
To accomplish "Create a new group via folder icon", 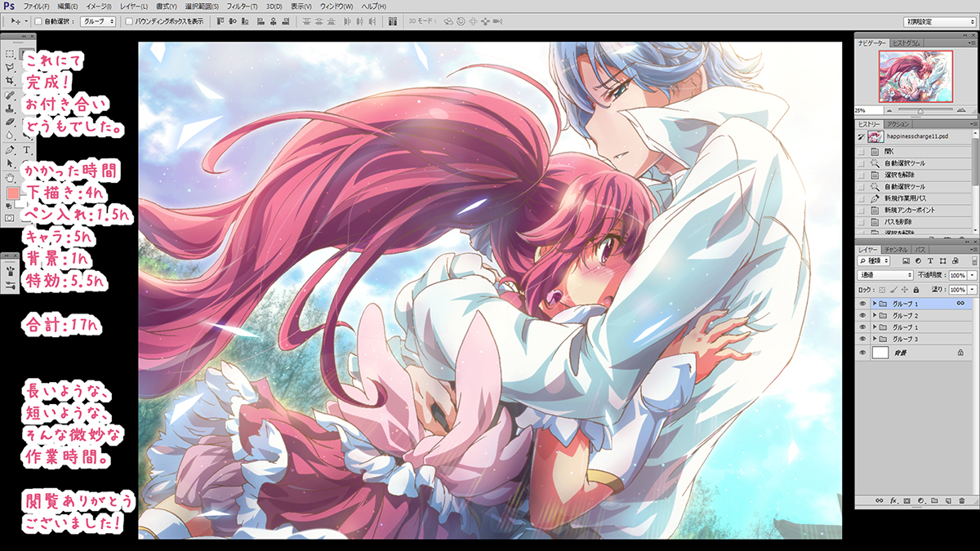I will click(x=934, y=500).
